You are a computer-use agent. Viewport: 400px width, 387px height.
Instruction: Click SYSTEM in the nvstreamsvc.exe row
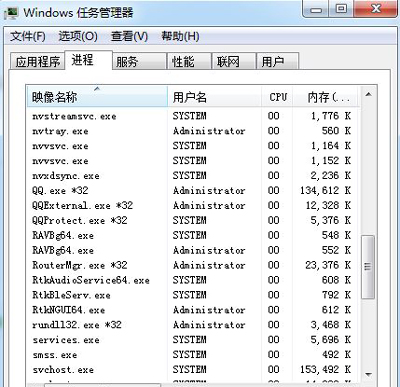(190, 116)
